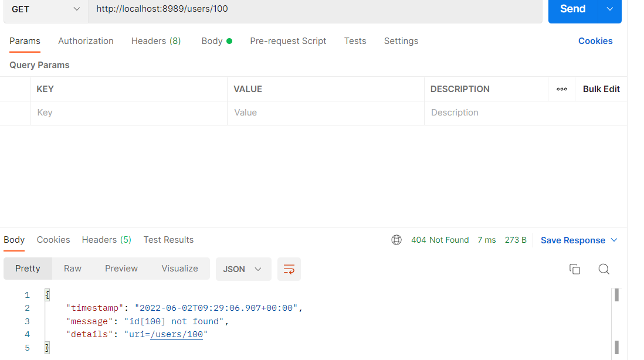Click line number 5 in the response
644x360 pixels.
pos(27,348)
